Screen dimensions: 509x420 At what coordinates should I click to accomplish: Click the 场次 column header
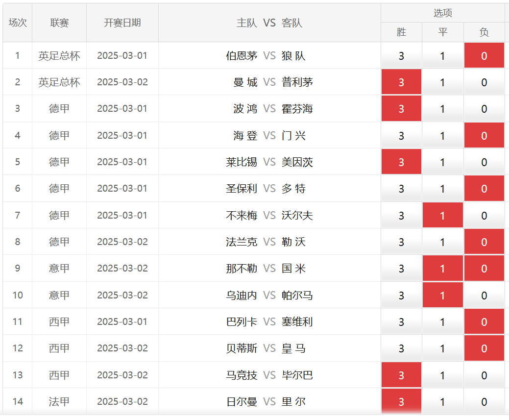[x=18, y=23]
